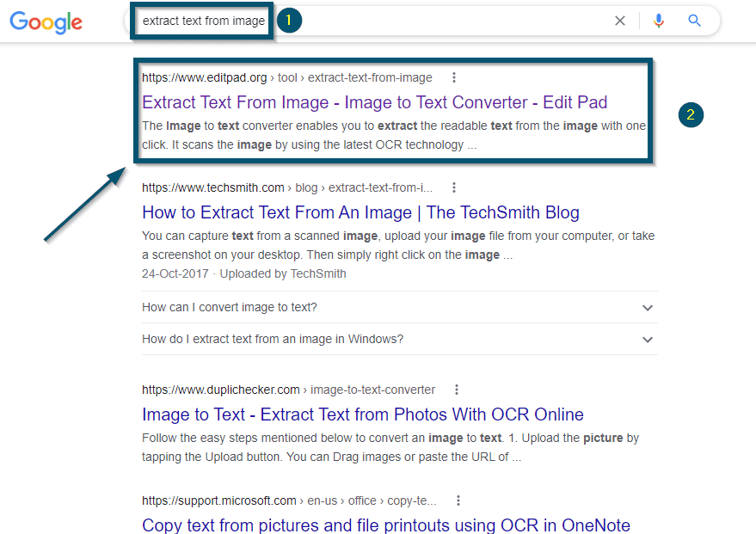Open Edit Pad Extract Text From Image link

[374, 102]
